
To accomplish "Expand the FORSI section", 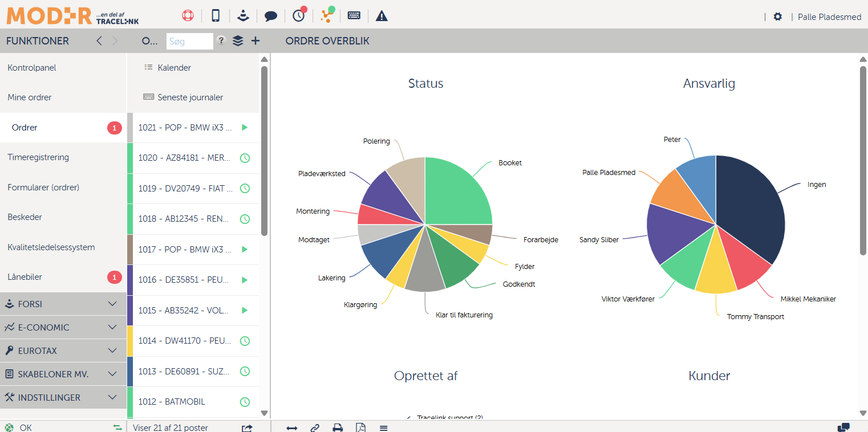I will 63,304.
